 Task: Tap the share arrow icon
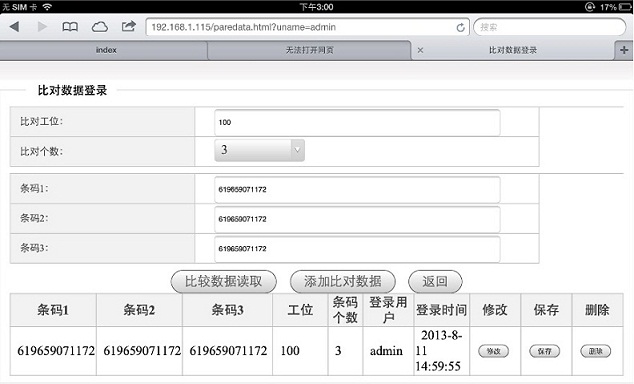tap(129, 26)
